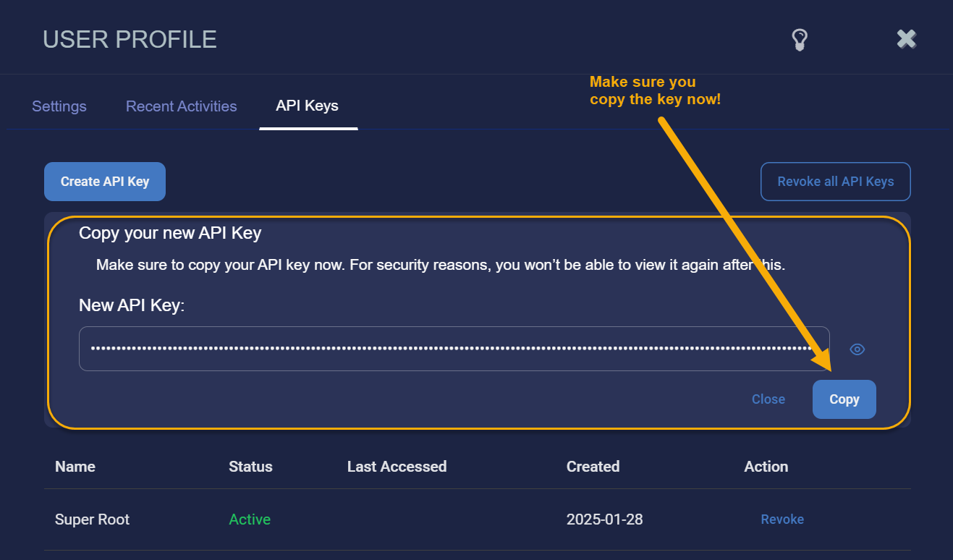Viewport: 953px width, 560px height.
Task: Sort keys by Name column header
Action: 75,467
